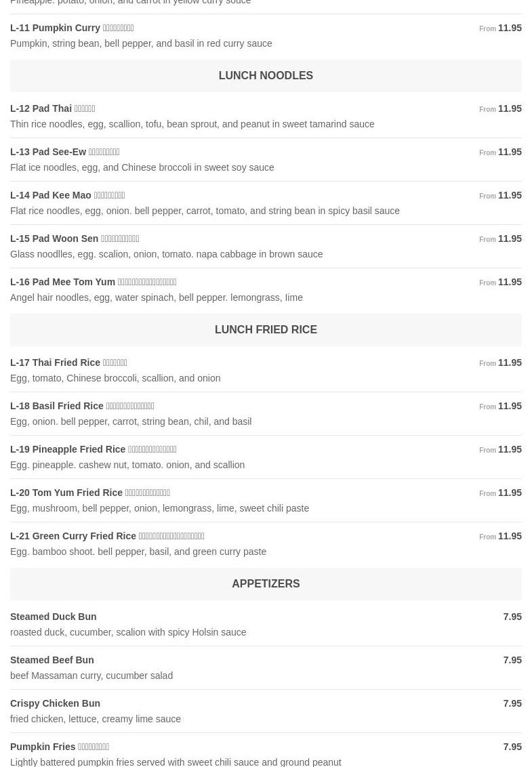Image resolution: width=532 pixels, height=767 pixels.
Task: Click the 7.95 price of Steamed Duck Bun
Action: (x=512, y=617)
